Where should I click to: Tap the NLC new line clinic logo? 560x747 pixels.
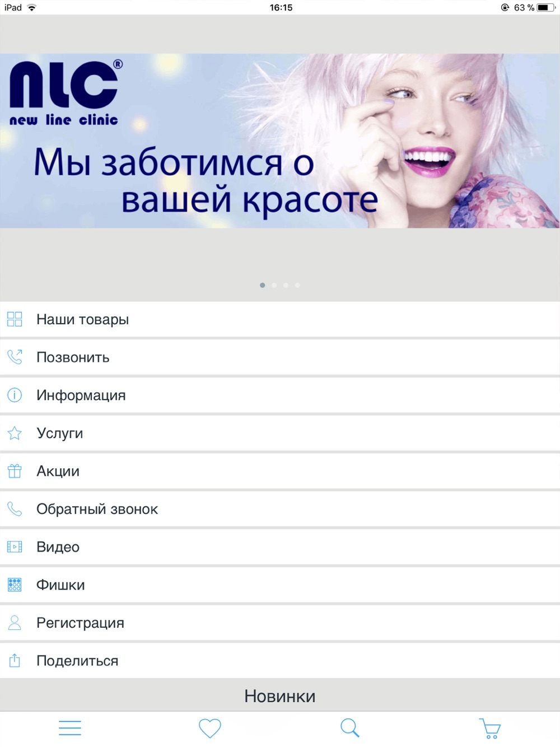tap(65, 92)
